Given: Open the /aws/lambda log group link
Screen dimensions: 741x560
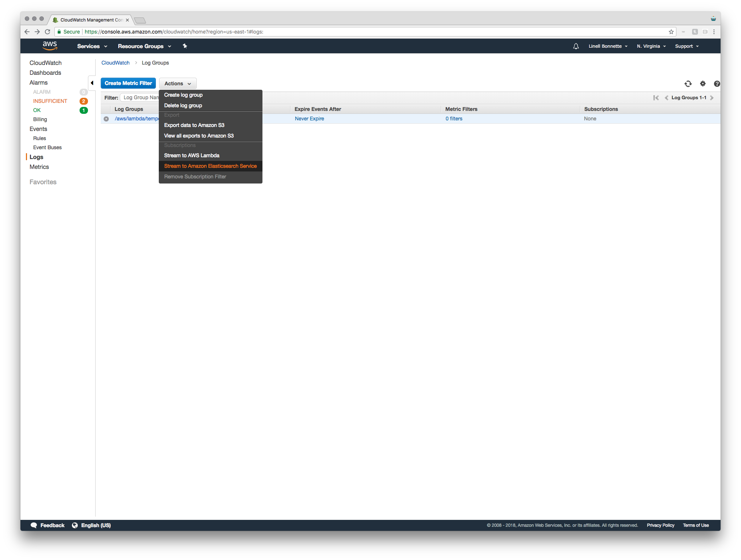Looking at the screenshot, I should [x=137, y=119].
